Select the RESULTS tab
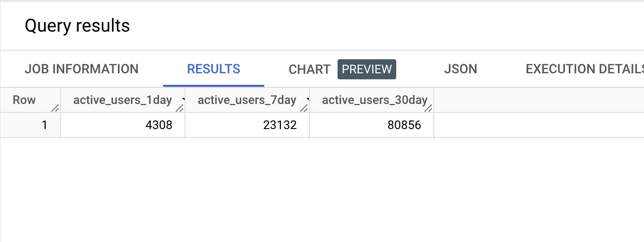 pyautogui.click(x=214, y=69)
